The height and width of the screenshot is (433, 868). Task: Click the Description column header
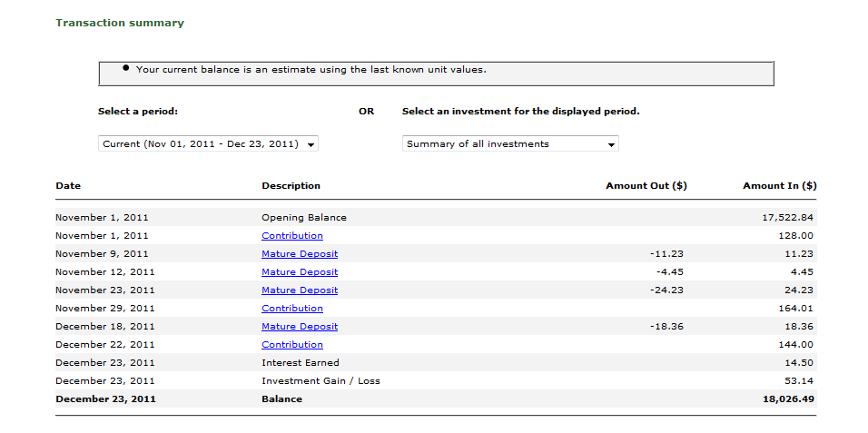point(291,185)
